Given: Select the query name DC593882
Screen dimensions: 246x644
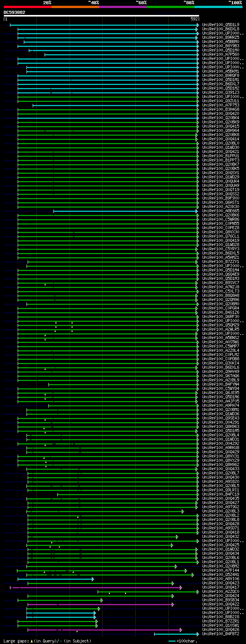Looking at the screenshot, I should (x=15, y=12).
